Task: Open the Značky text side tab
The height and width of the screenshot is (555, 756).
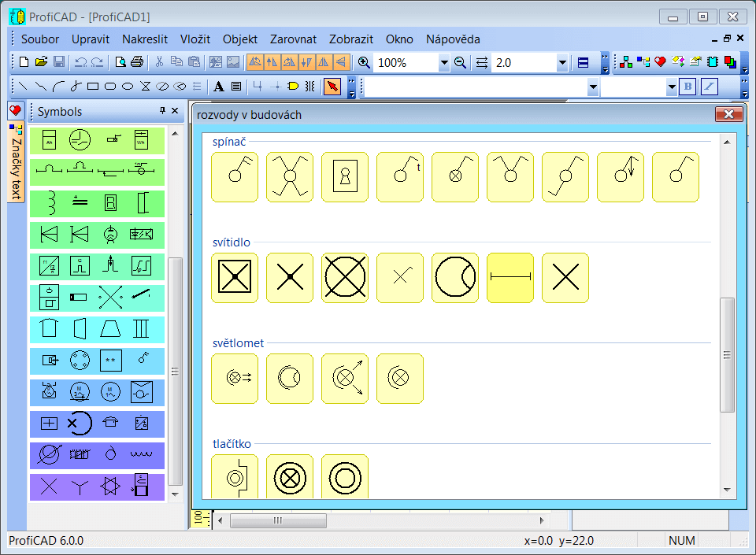Action: [x=16, y=162]
